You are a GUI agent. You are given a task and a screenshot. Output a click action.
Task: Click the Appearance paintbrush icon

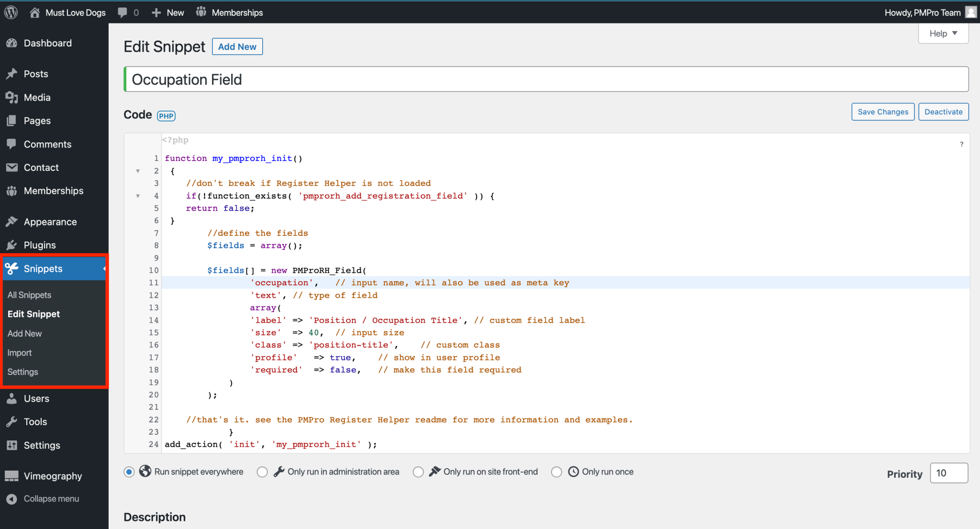pyautogui.click(x=12, y=221)
